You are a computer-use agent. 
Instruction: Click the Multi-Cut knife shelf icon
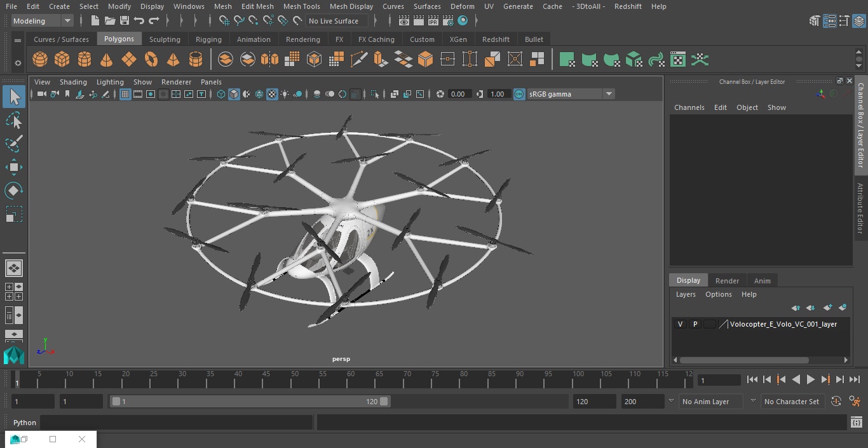pos(359,60)
